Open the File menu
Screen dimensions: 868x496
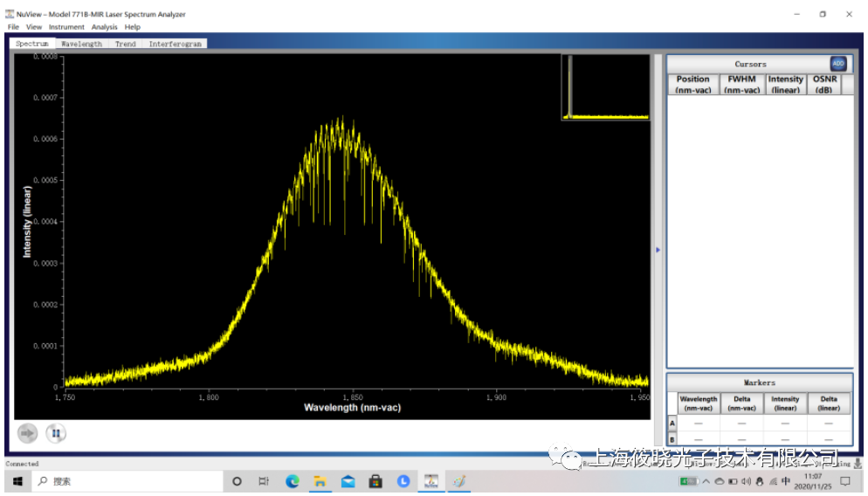pos(13,27)
